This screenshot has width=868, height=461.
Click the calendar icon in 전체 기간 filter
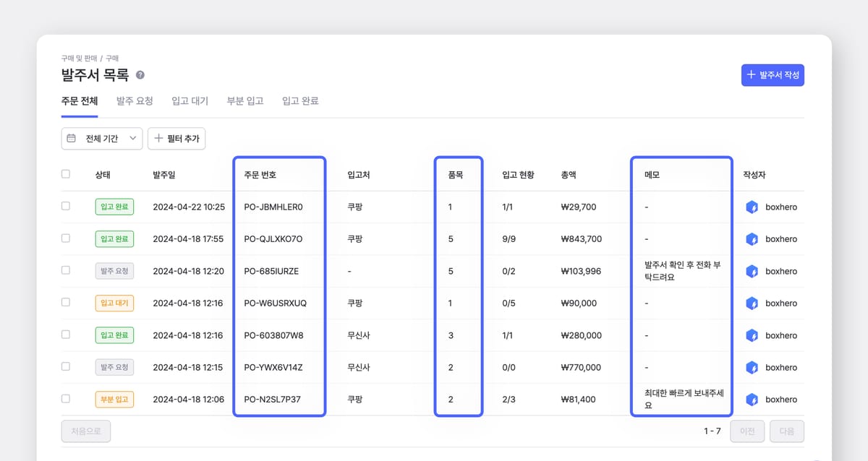tap(72, 138)
